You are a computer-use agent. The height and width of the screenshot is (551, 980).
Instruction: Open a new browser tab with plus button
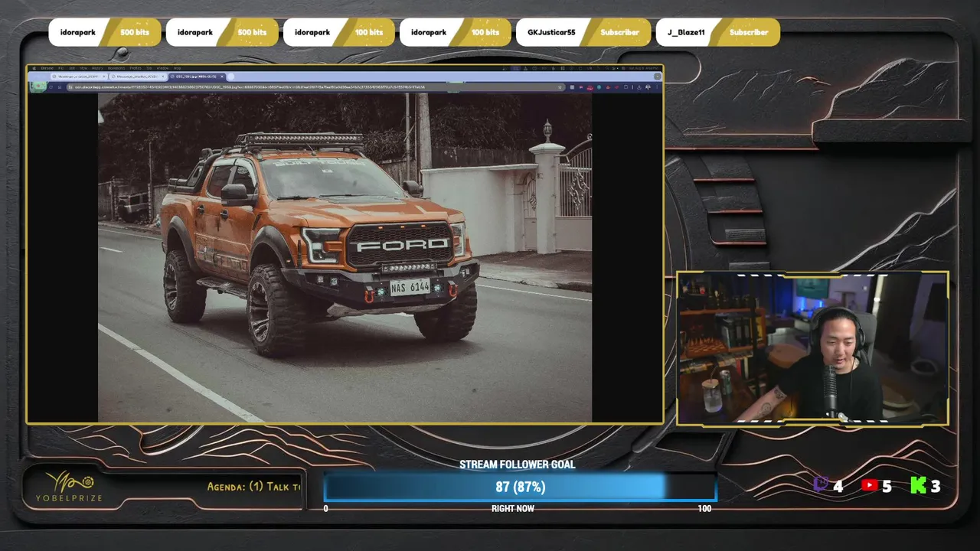230,77
